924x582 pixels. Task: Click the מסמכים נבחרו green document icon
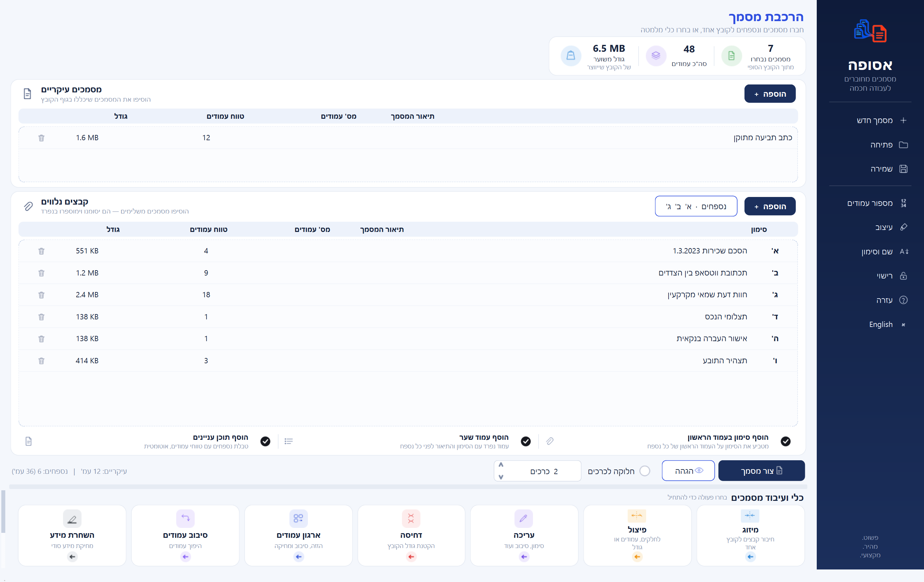[x=731, y=56]
